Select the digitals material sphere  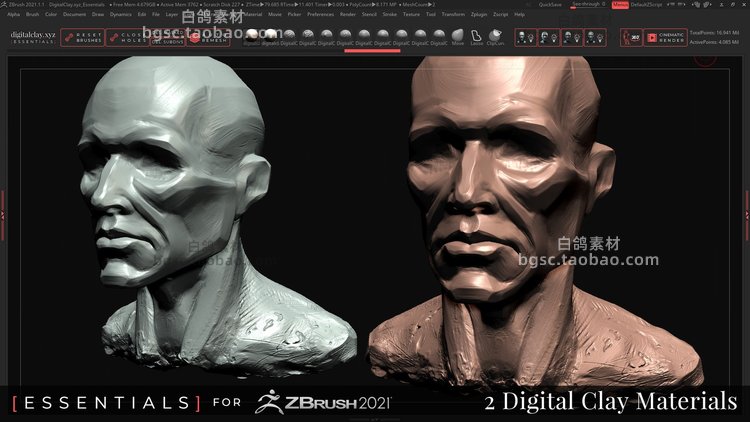click(270, 38)
